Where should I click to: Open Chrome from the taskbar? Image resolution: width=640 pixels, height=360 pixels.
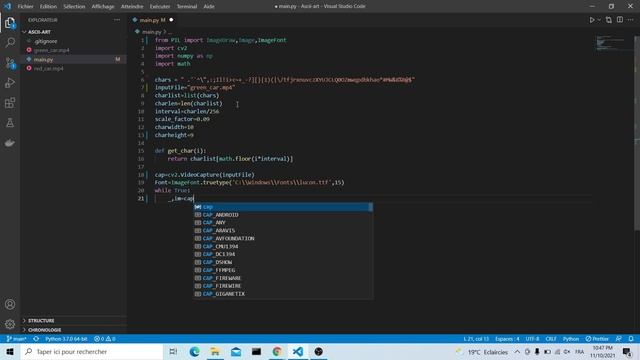coord(277,351)
